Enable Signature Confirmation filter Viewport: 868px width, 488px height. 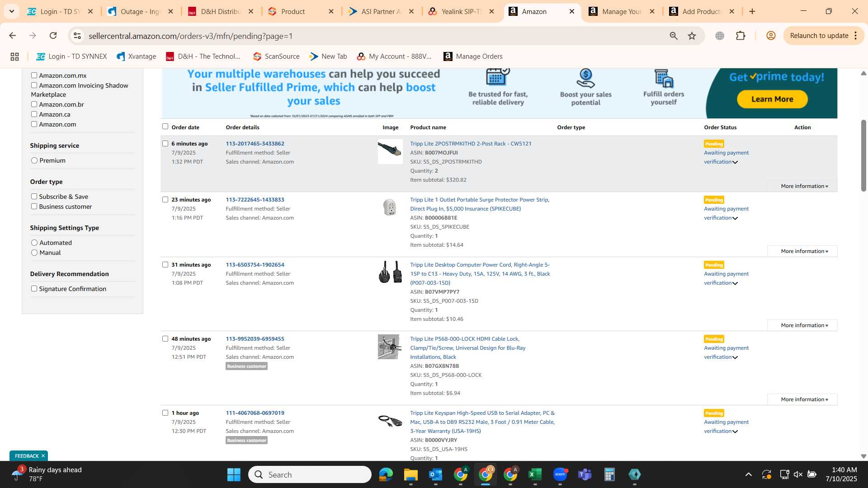click(34, 289)
